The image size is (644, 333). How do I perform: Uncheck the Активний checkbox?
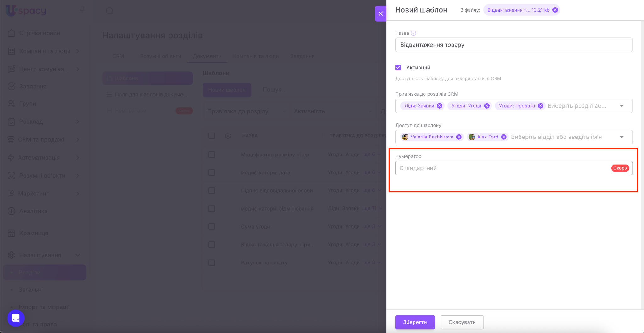point(398,67)
